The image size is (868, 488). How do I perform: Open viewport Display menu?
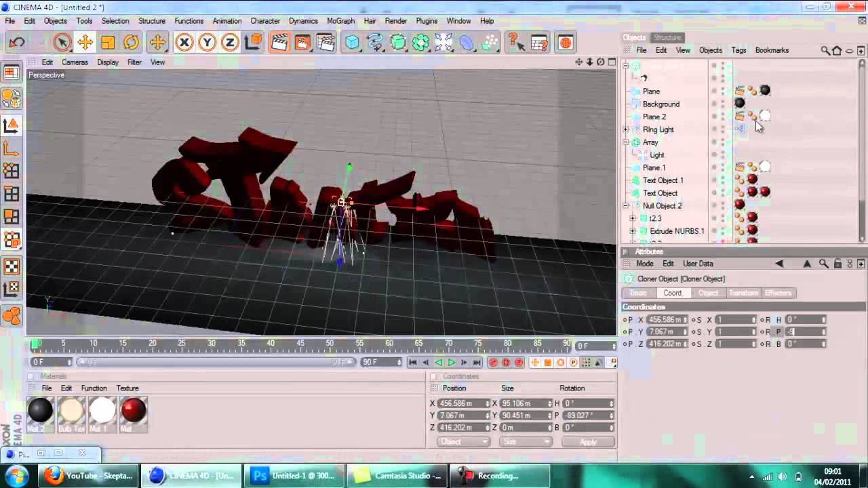pos(108,62)
